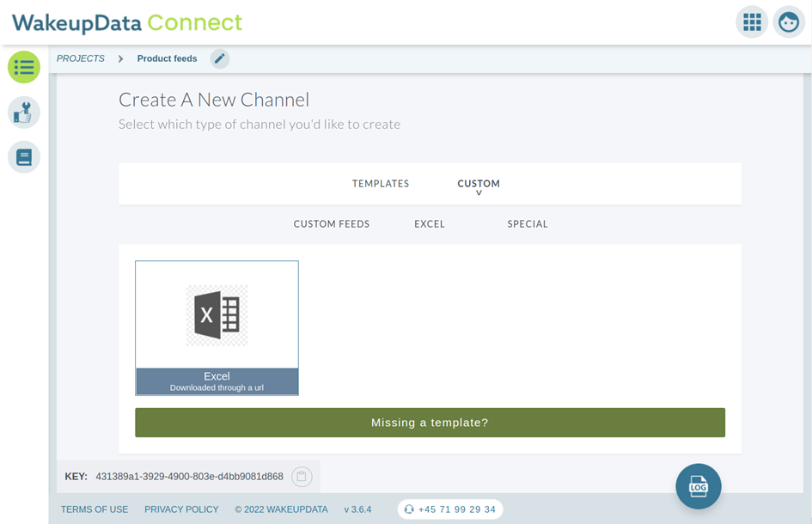Select the CUSTOM tab
The width and height of the screenshot is (812, 524).
(x=479, y=183)
